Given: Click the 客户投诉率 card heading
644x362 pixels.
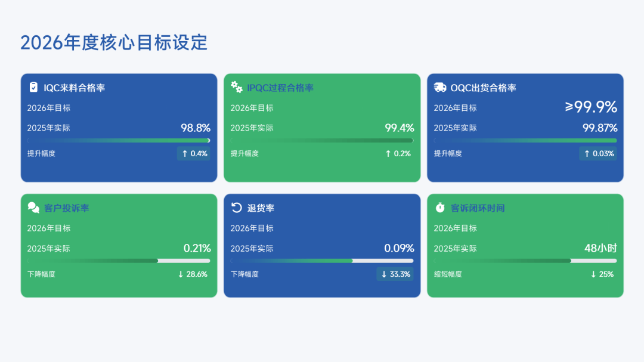Looking at the screenshot, I should coord(67,208).
